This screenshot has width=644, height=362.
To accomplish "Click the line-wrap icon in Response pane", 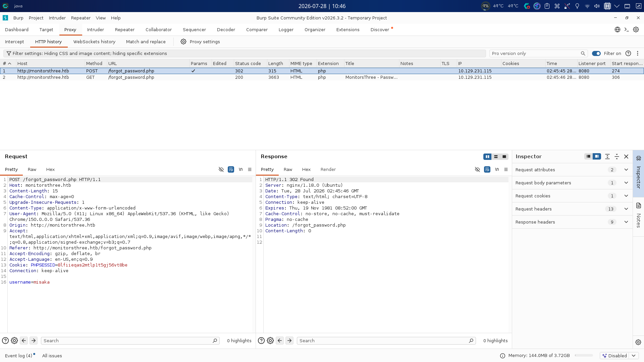I will click(487, 170).
